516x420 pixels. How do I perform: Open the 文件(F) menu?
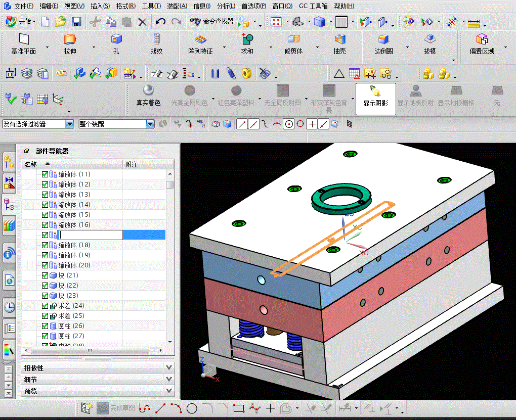click(23, 6)
